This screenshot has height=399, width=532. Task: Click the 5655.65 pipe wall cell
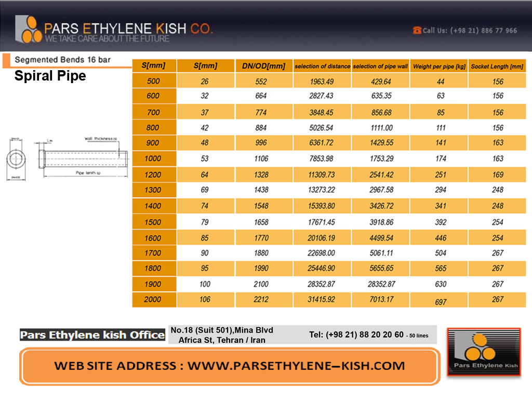(382, 268)
